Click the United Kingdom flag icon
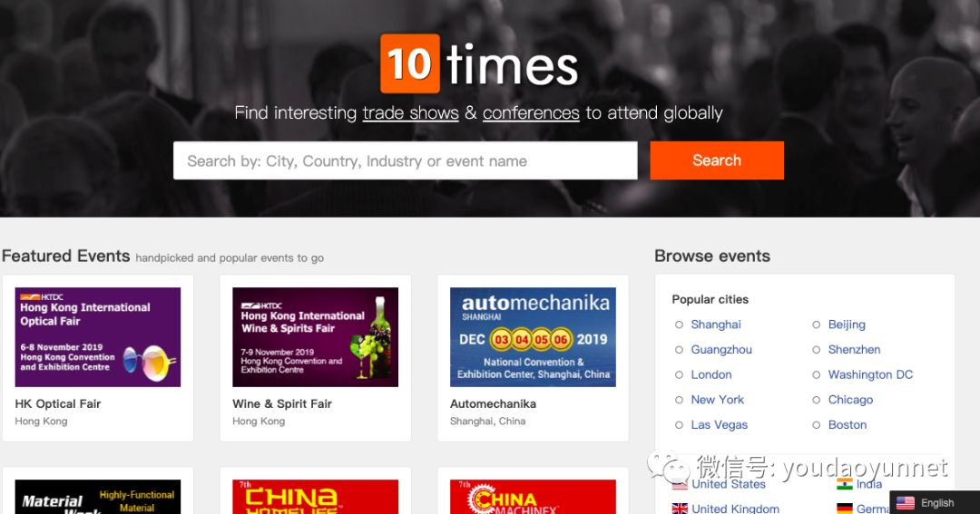 tap(680, 509)
